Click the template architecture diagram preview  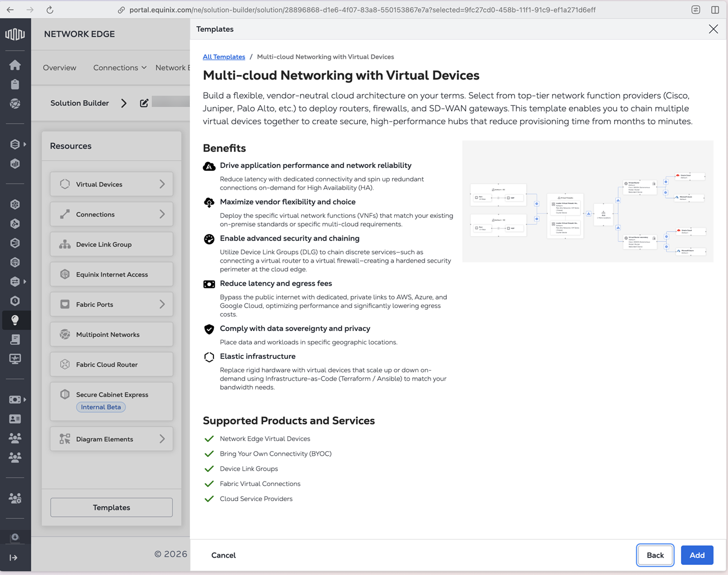(x=588, y=202)
